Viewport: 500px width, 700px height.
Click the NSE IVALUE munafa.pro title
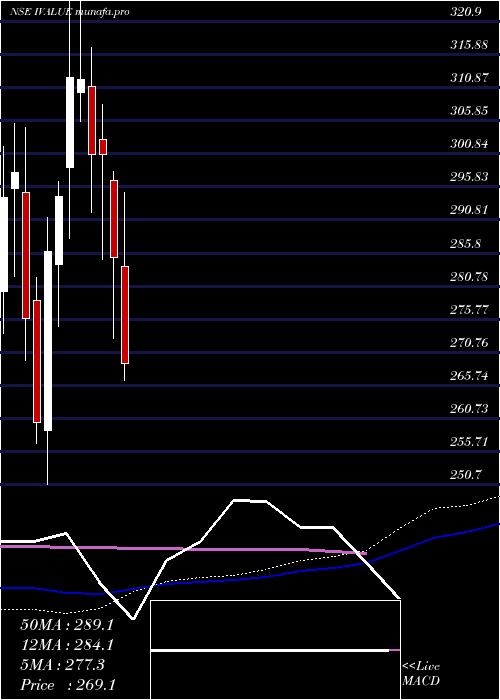pos(70,12)
